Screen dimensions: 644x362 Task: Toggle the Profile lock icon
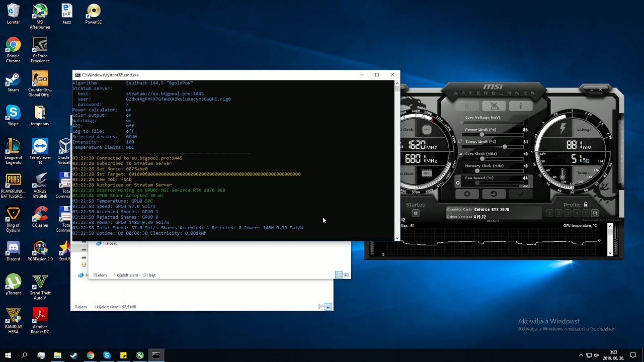point(585,205)
